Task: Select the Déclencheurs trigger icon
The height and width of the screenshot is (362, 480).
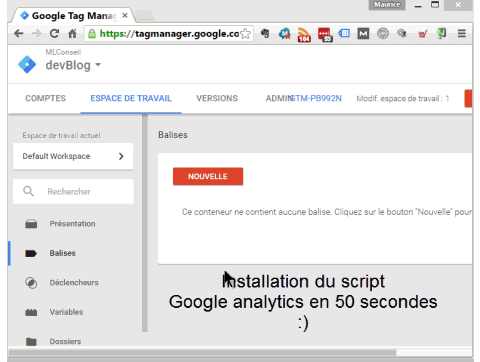Action: 31,283
